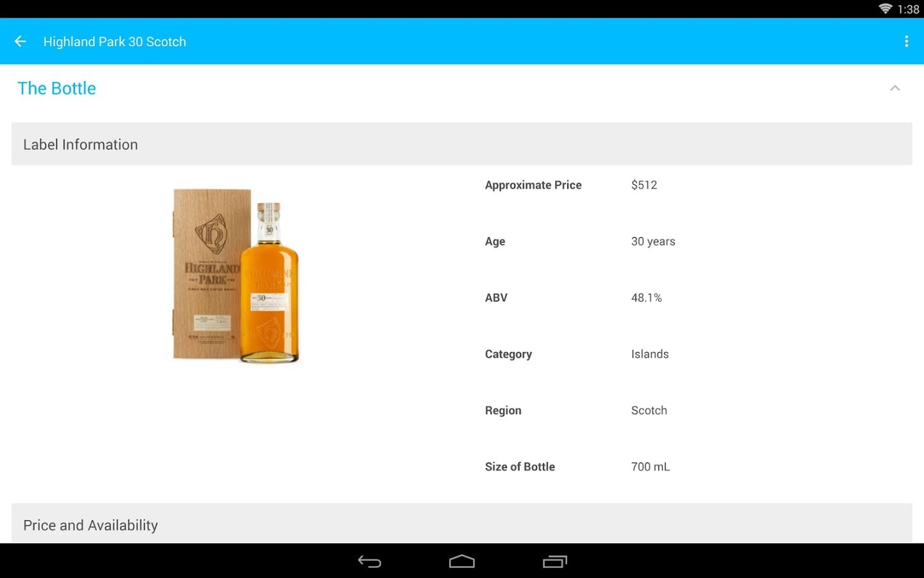Tap the Wi-Fi status icon
Screen dimensions: 924x578
click(x=886, y=9)
